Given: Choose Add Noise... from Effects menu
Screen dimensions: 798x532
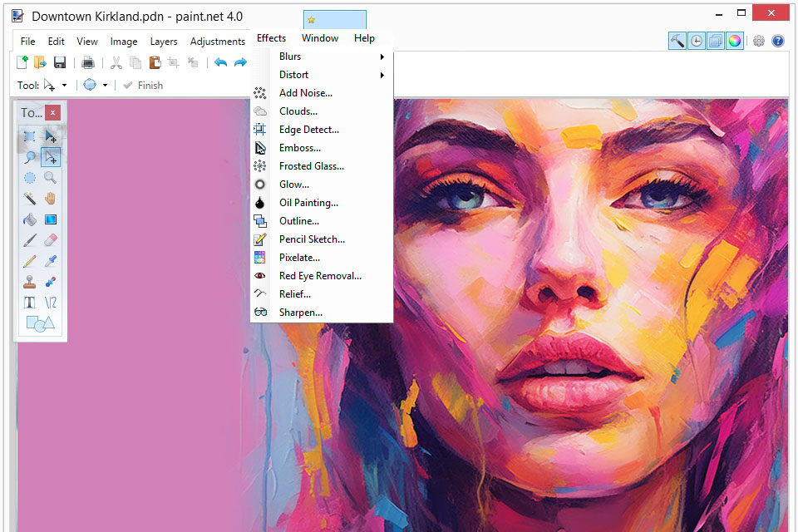Looking at the screenshot, I should coord(323,93).
